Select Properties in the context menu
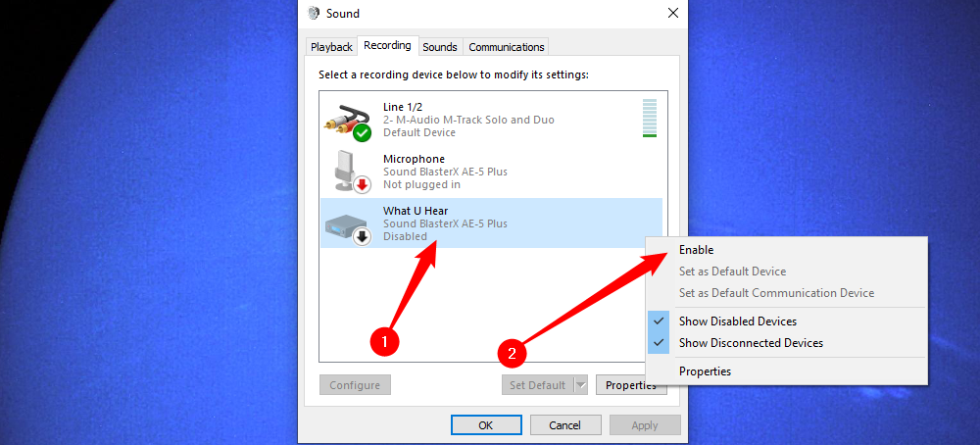 click(705, 371)
